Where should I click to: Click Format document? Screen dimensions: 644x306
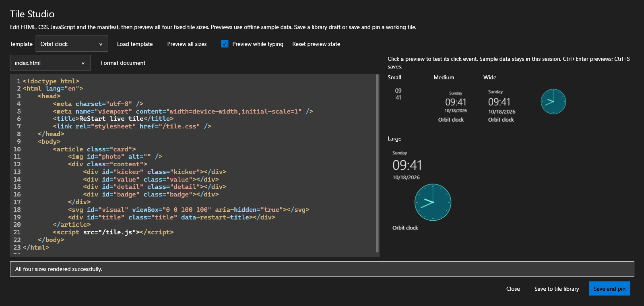point(123,63)
